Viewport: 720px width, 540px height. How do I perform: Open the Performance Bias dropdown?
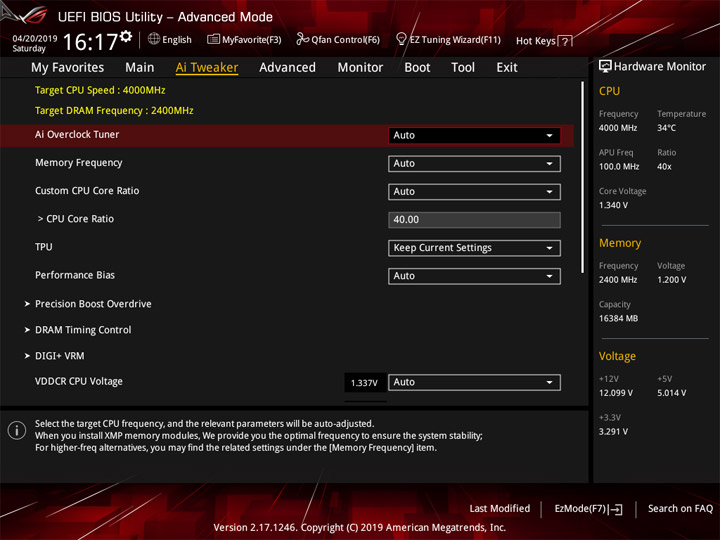[x=474, y=276]
